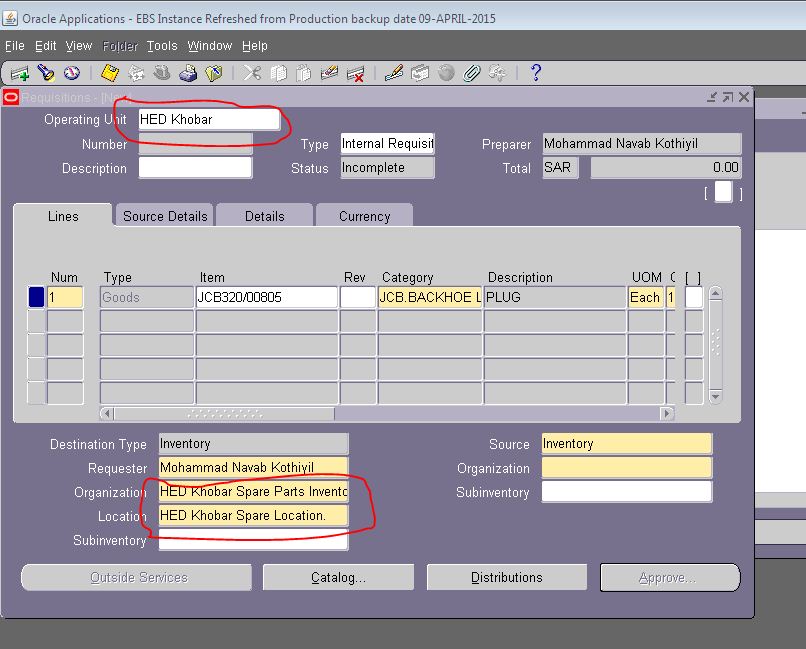Click the Distributions button
Viewport: 806px width, 649px height.
point(506,576)
